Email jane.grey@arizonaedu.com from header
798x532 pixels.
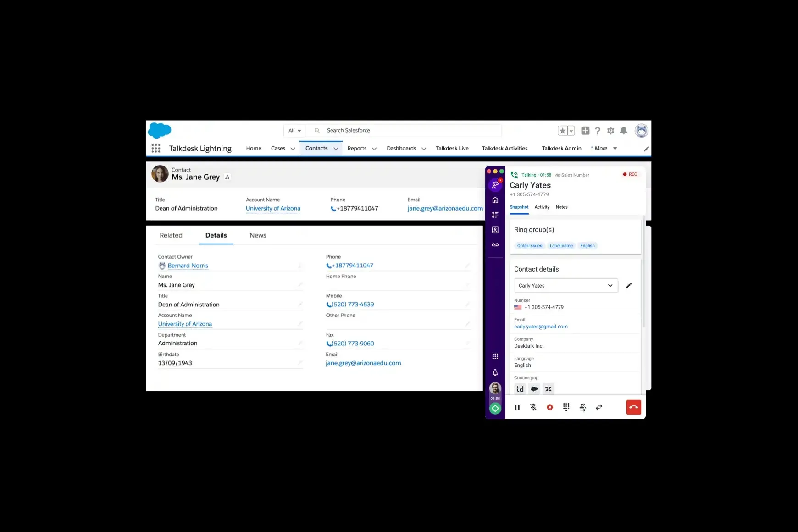click(x=445, y=208)
